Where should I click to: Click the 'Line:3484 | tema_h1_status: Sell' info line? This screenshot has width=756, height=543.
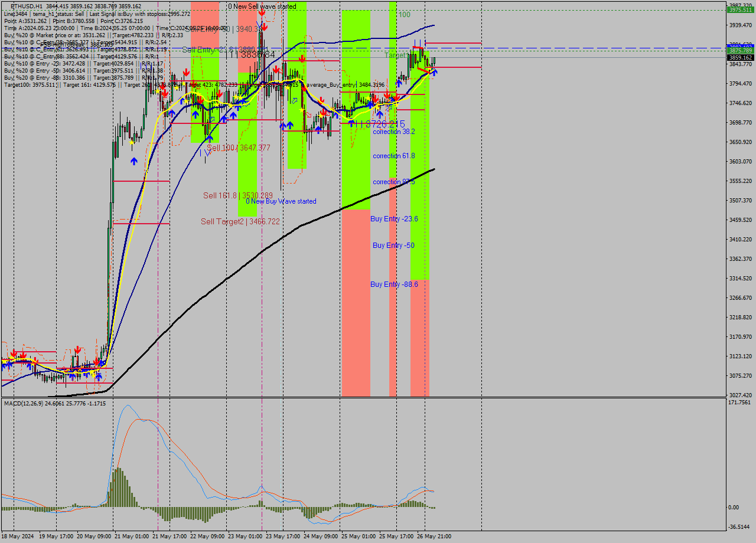[97, 14]
